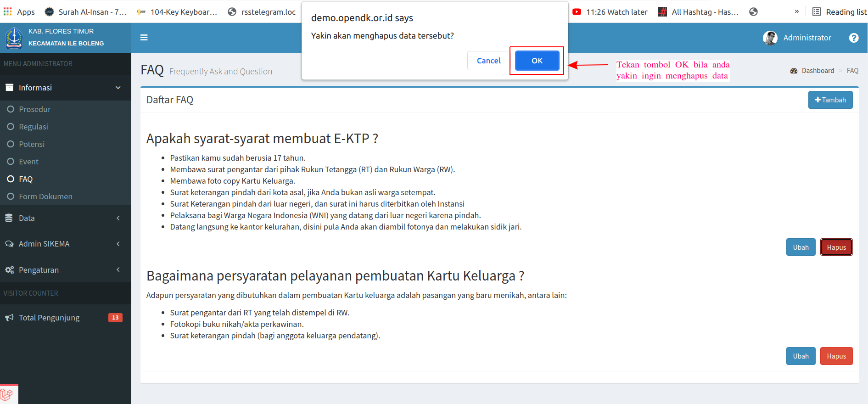
Task: Click the Data database stack icon
Action: [x=9, y=218]
